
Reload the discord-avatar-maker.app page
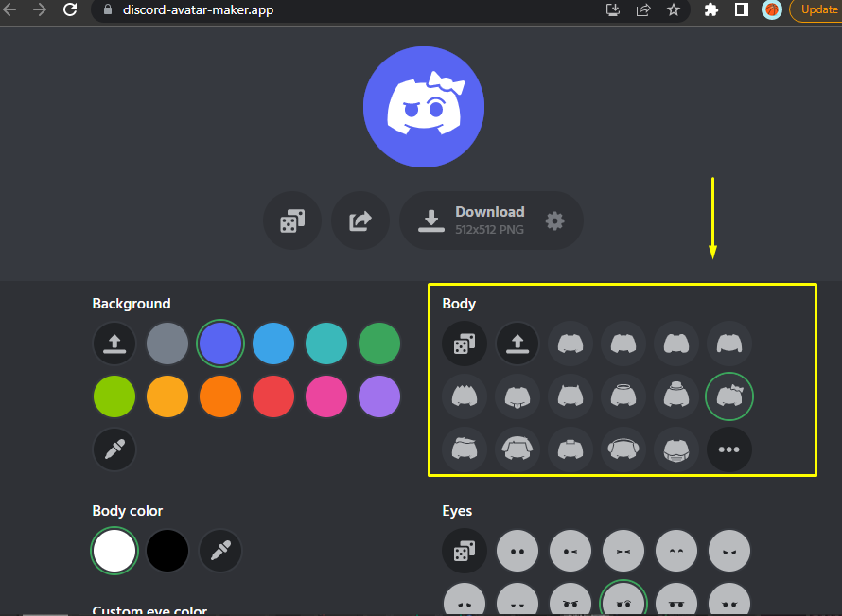pyautogui.click(x=70, y=9)
